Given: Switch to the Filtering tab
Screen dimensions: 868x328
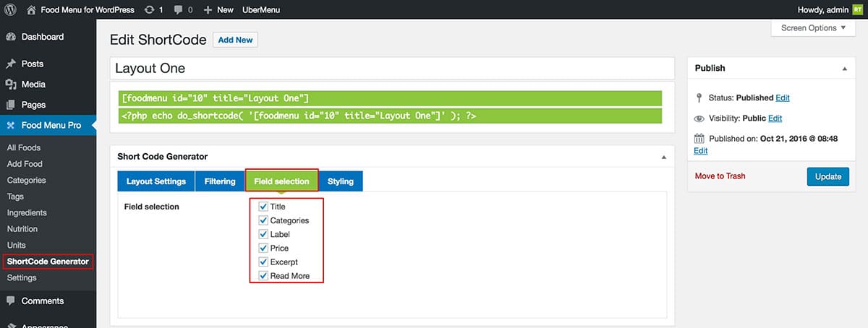Looking at the screenshot, I should tap(220, 181).
